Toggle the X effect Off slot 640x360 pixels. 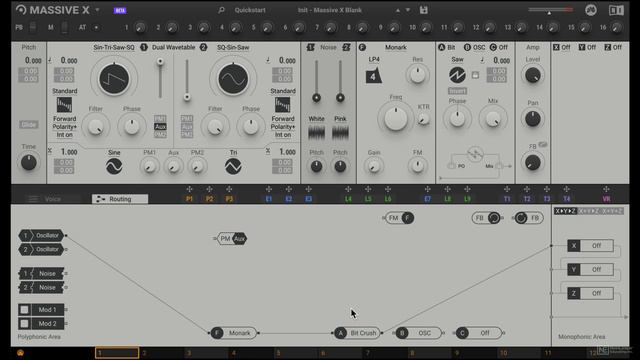(590, 246)
